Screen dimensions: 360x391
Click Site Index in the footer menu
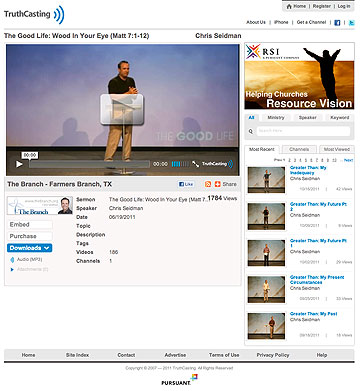77,355
